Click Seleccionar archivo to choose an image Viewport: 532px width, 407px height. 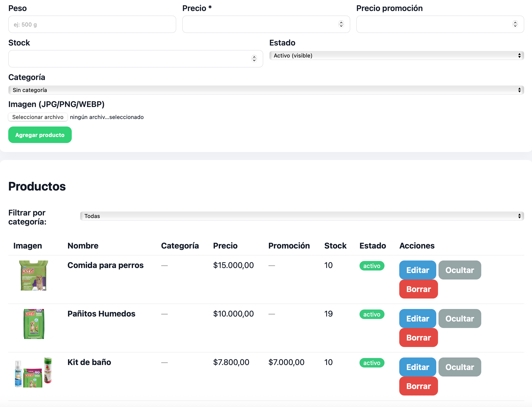tap(38, 117)
